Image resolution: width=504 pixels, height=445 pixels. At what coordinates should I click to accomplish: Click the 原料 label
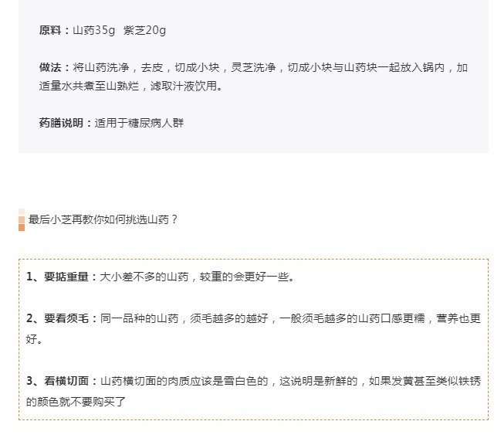(50, 31)
